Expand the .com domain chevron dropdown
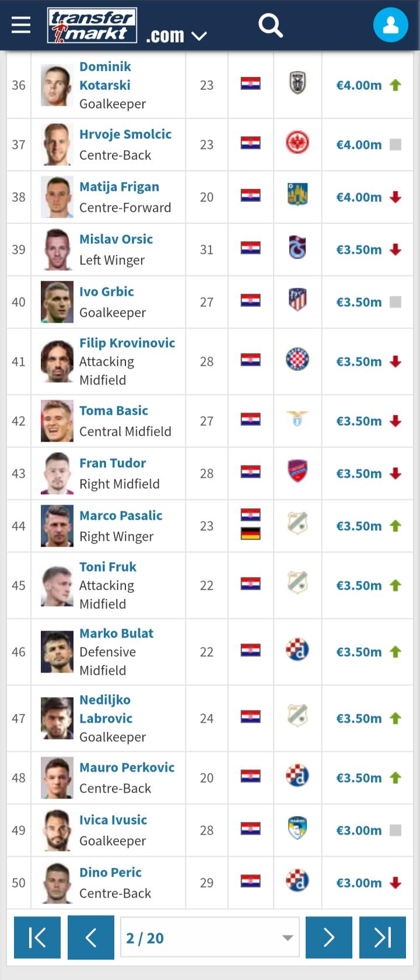The width and height of the screenshot is (420, 980). [x=199, y=36]
